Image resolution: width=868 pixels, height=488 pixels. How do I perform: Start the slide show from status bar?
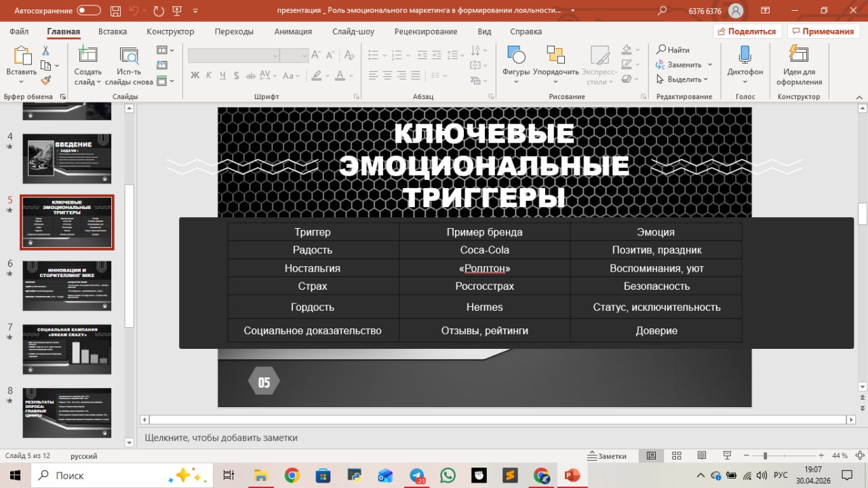[x=727, y=455]
